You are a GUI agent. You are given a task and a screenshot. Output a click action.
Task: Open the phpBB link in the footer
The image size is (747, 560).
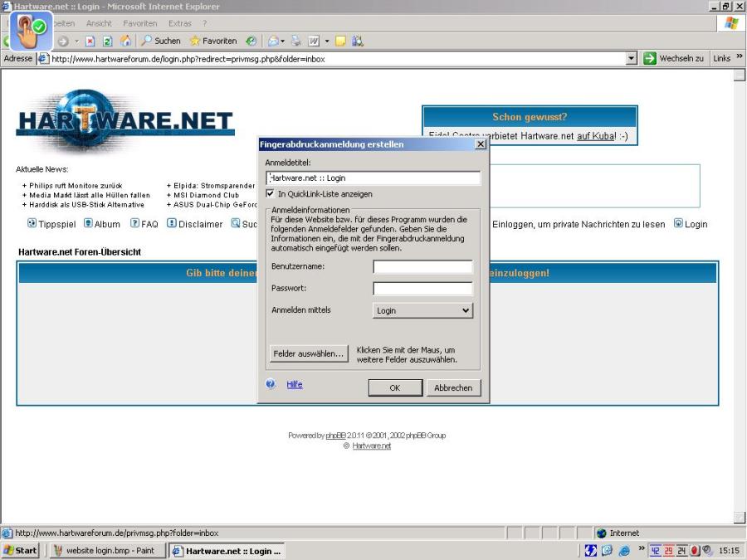coord(336,436)
